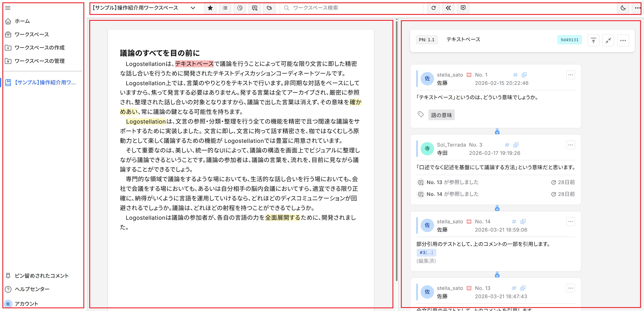
Task: Click the yellow highlighted Logostellation in the document
Action: 146,122
